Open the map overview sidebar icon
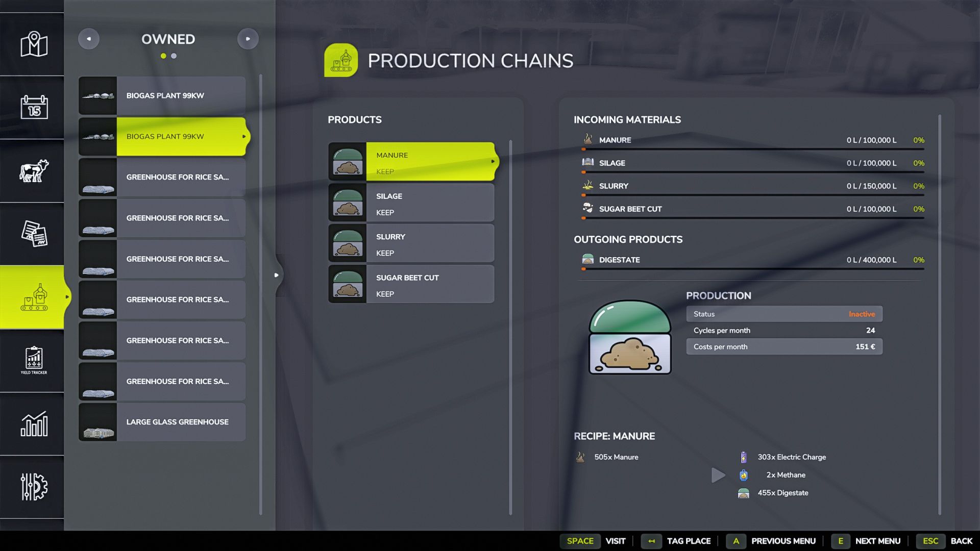The width and height of the screenshot is (980, 551). click(34, 44)
